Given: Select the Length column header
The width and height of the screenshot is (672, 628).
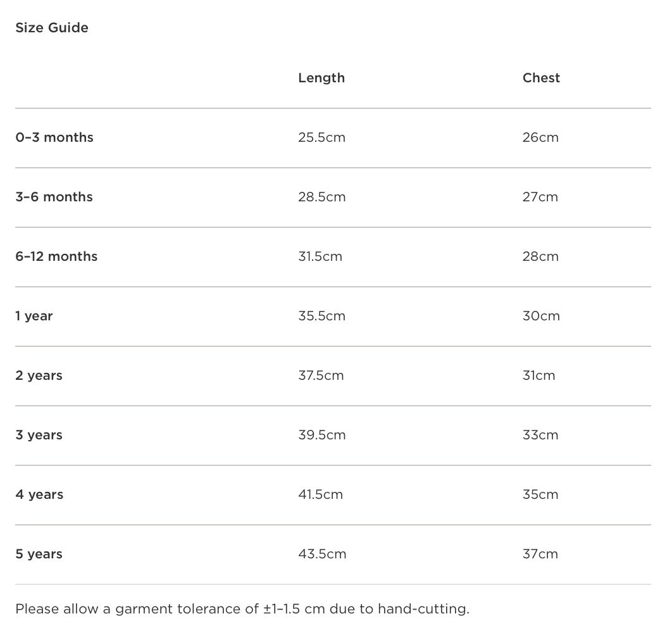Looking at the screenshot, I should (321, 78).
